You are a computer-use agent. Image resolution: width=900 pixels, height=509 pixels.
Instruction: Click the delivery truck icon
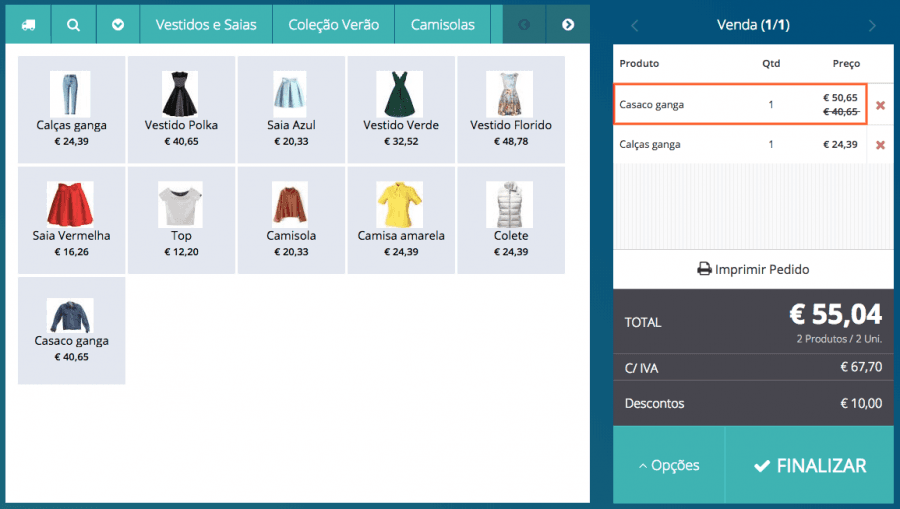point(28,24)
